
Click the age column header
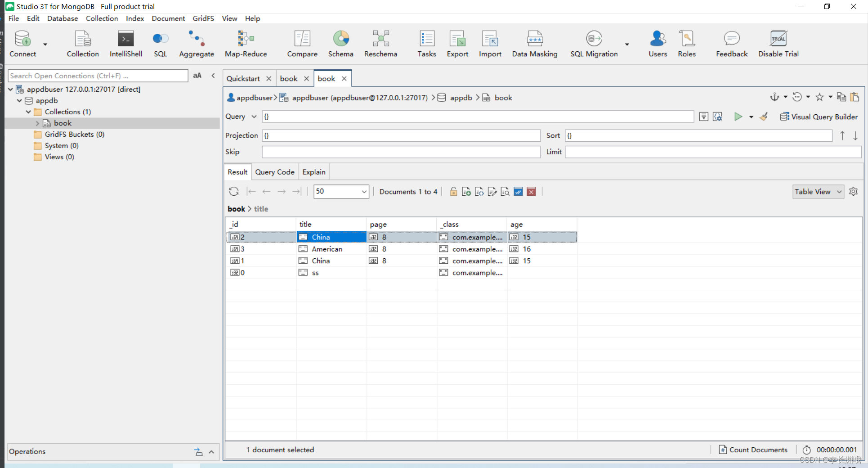pyautogui.click(x=542, y=224)
